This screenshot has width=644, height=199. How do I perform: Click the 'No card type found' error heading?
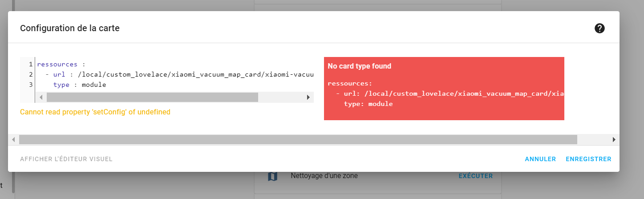360,66
